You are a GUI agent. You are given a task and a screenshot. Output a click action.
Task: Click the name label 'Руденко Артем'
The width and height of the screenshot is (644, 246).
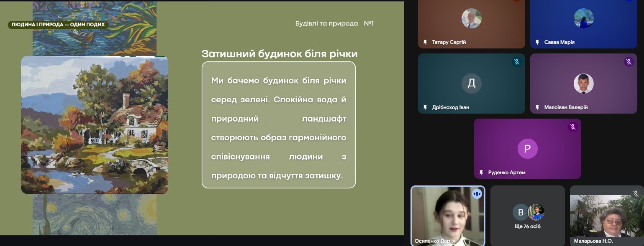507,172
